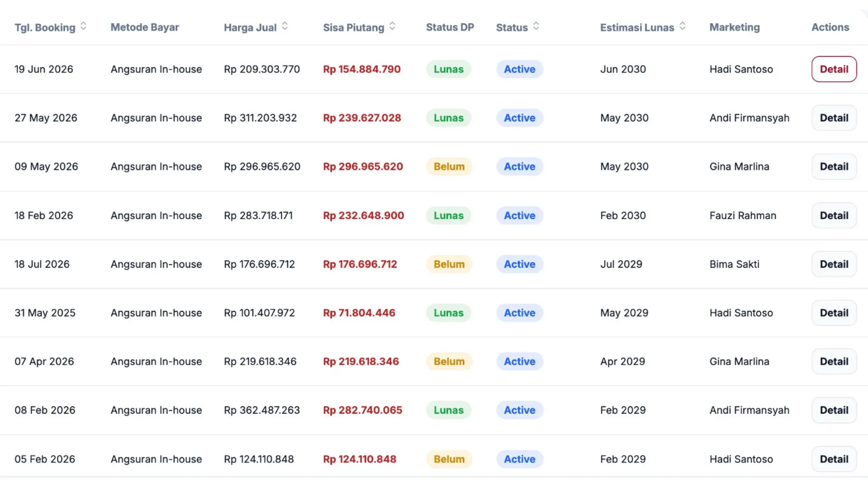Click the Belum badge on 18 Jul 2026 row

[x=449, y=264]
